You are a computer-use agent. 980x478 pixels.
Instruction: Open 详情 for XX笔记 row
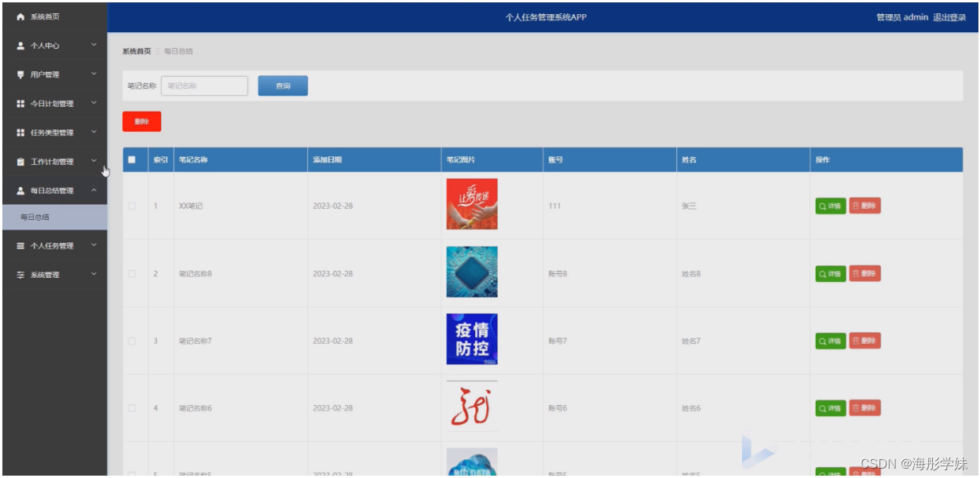click(831, 206)
